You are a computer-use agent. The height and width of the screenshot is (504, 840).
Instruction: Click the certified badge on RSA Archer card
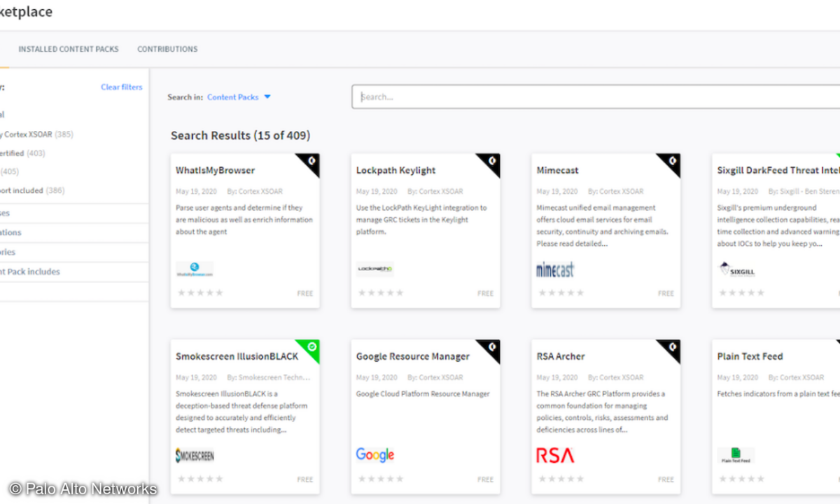pos(672,348)
